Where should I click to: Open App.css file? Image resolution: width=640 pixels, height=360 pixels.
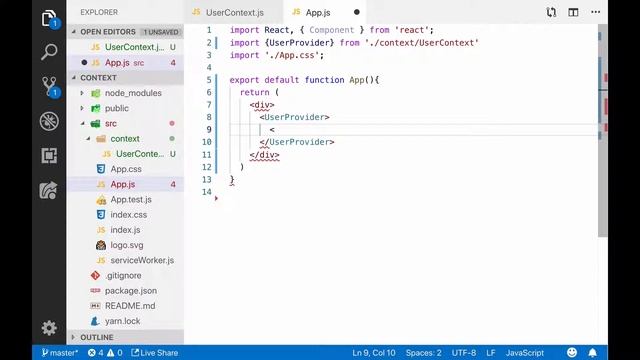(126, 169)
